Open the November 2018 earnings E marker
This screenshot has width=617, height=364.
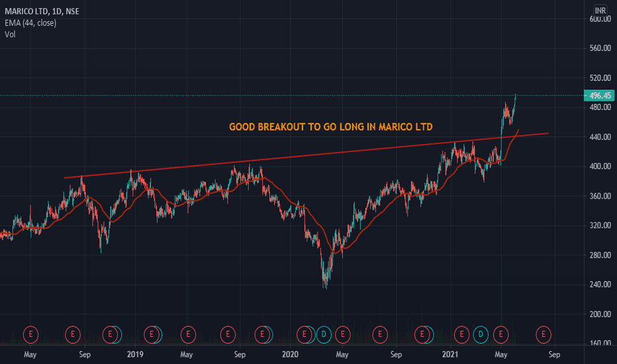[110, 335]
